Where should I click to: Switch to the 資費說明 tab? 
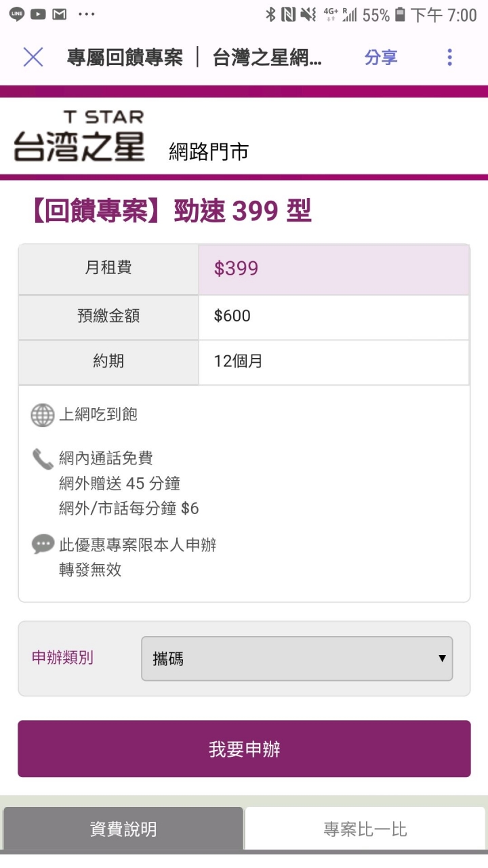pyautogui.click(x=123, y=829)
